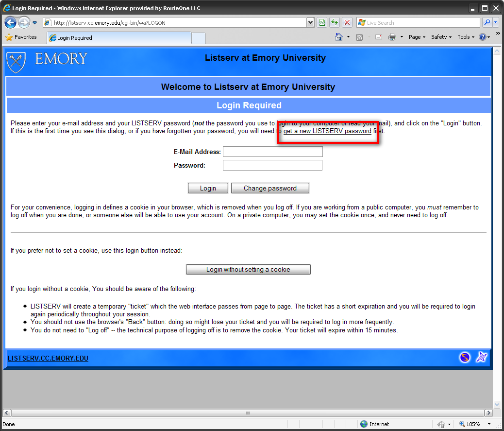The height and width of the screenshot is (431, 504).
Task: Click the address bar URL field
Action: 174,22
